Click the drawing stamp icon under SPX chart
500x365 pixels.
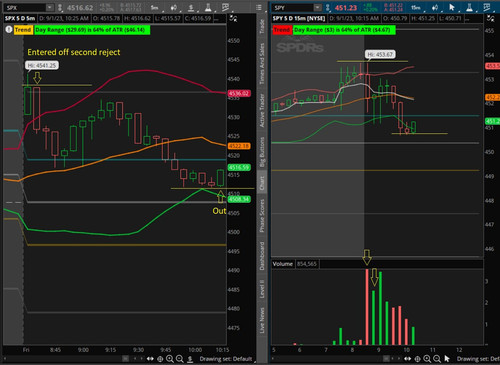[x=190, y=359]
